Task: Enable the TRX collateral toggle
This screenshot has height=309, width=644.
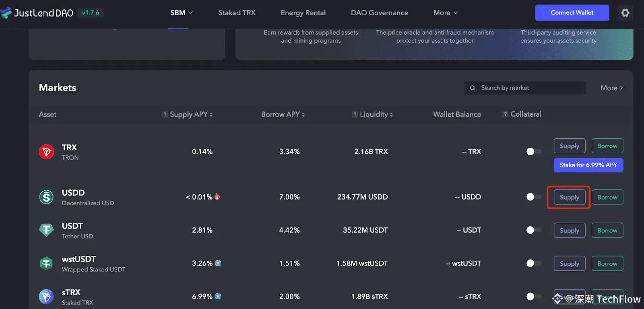Action: (x=534, y=152)
